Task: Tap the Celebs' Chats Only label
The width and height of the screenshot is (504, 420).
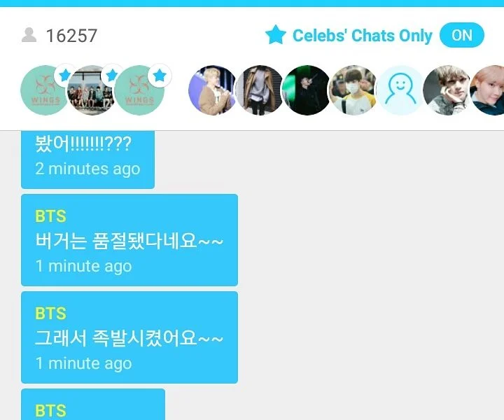Action: [x=363, y=35]
